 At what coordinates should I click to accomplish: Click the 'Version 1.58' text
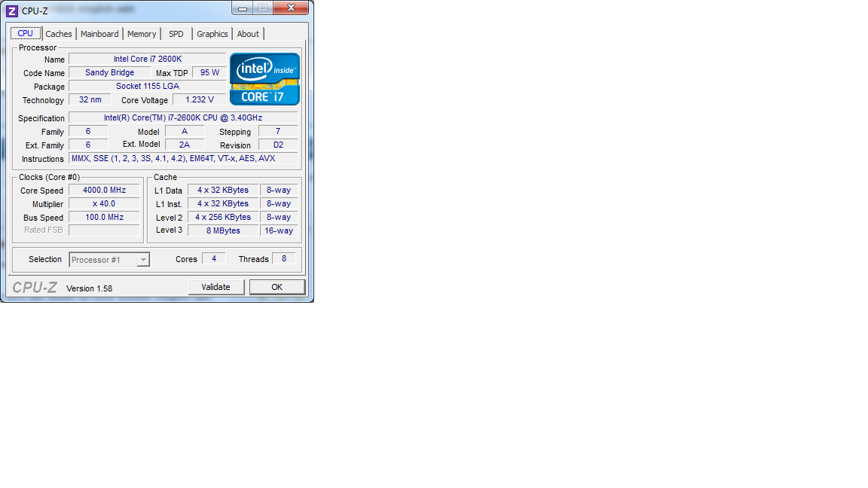[89, 288]
